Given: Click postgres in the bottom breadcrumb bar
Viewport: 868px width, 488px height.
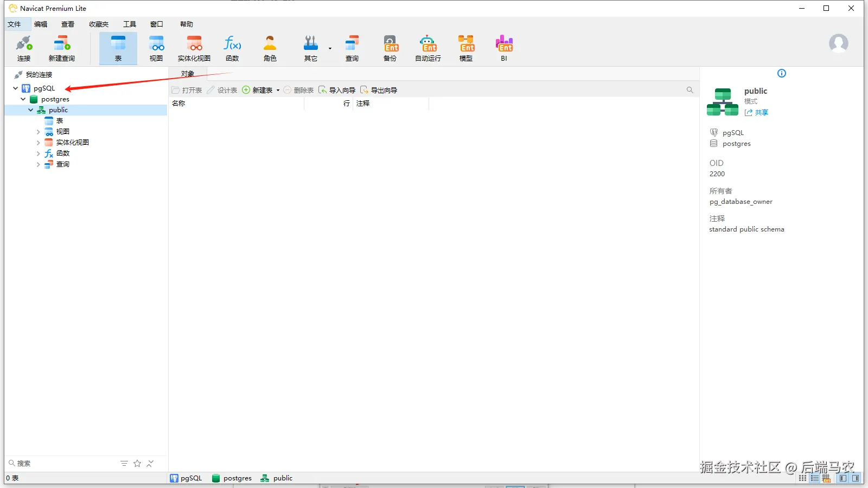Looking at the screenshot, I should pyautogui.click(x=232, y=478).
